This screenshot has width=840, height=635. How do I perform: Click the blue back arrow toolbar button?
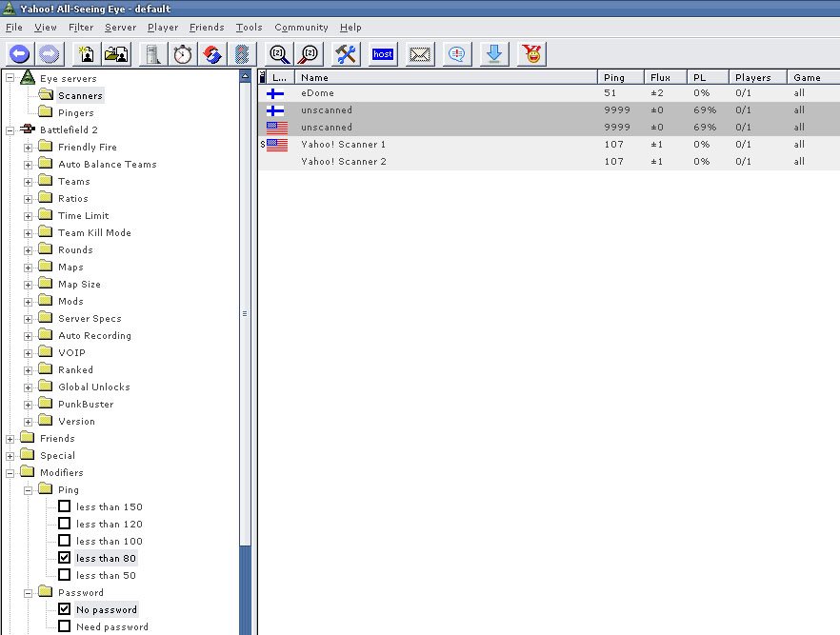coord(20,54)
